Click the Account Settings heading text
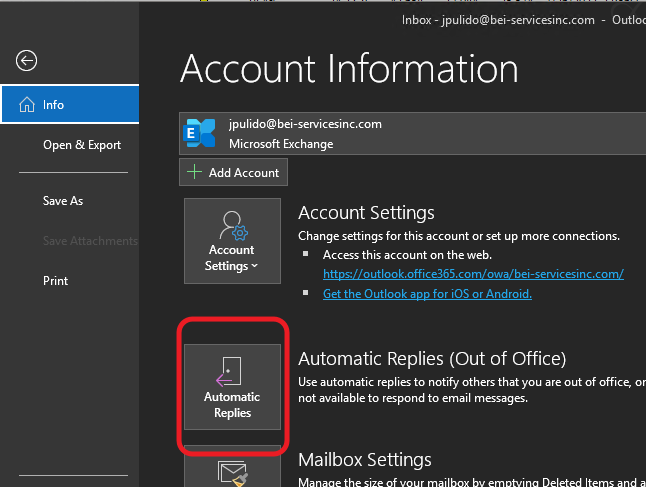646x487 pixels. 366,213
